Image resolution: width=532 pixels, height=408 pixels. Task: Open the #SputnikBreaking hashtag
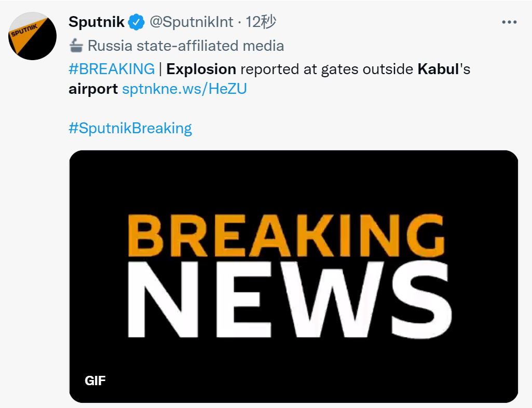point(130,128)
